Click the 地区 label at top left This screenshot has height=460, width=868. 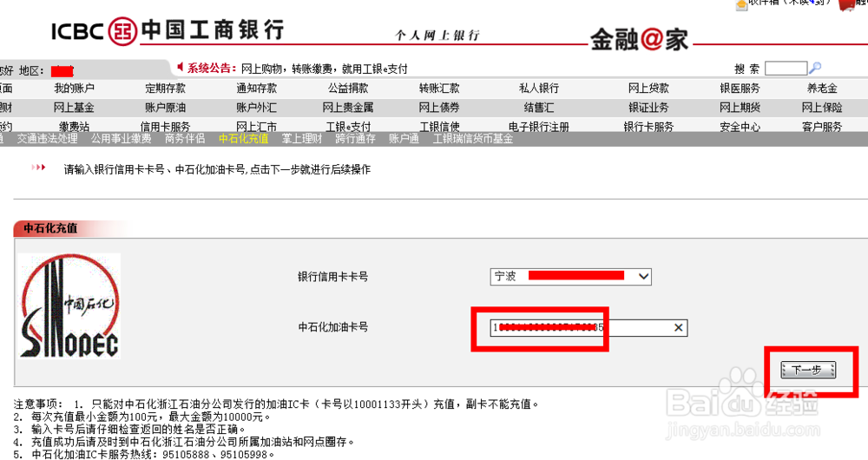tap(31, 70)
